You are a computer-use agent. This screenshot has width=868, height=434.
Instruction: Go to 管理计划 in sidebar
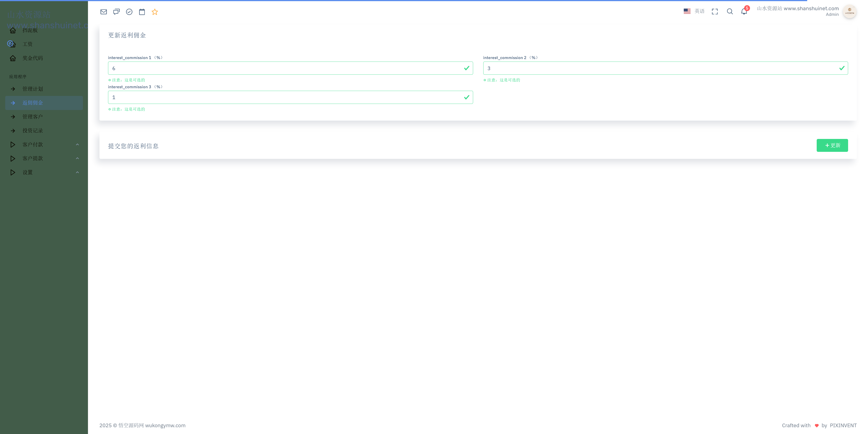[x=33, y=89]
